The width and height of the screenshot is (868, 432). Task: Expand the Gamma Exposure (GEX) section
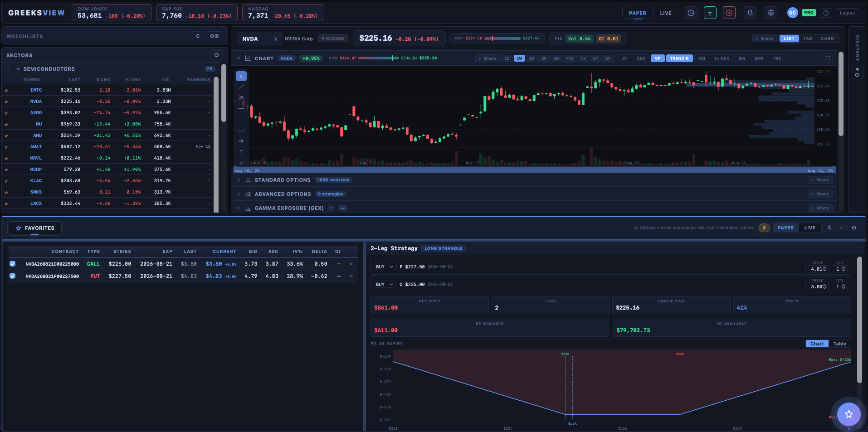(x=239, y=208)
